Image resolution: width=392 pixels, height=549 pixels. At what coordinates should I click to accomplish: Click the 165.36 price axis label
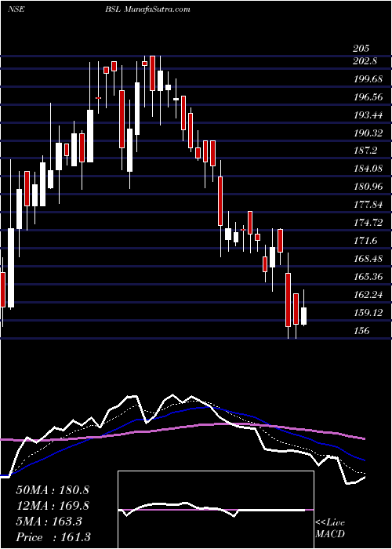coord(368,277)
